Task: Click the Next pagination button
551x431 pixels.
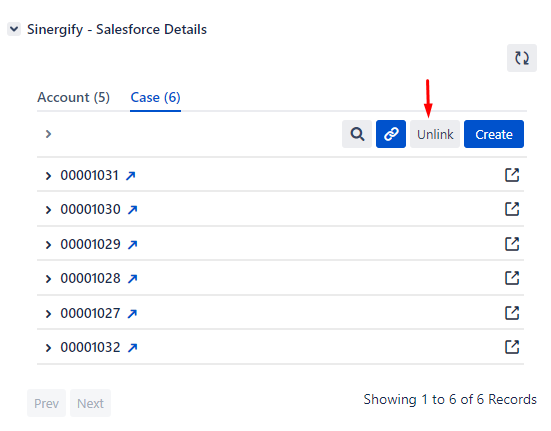Action: [x=90, y=403]
